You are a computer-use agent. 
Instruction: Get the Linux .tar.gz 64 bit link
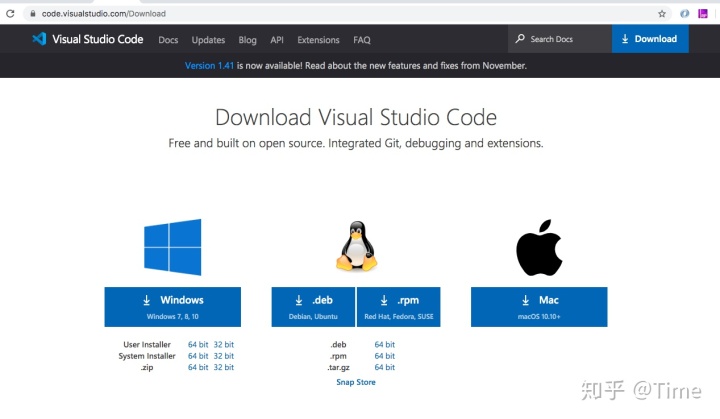click(385, 368)
